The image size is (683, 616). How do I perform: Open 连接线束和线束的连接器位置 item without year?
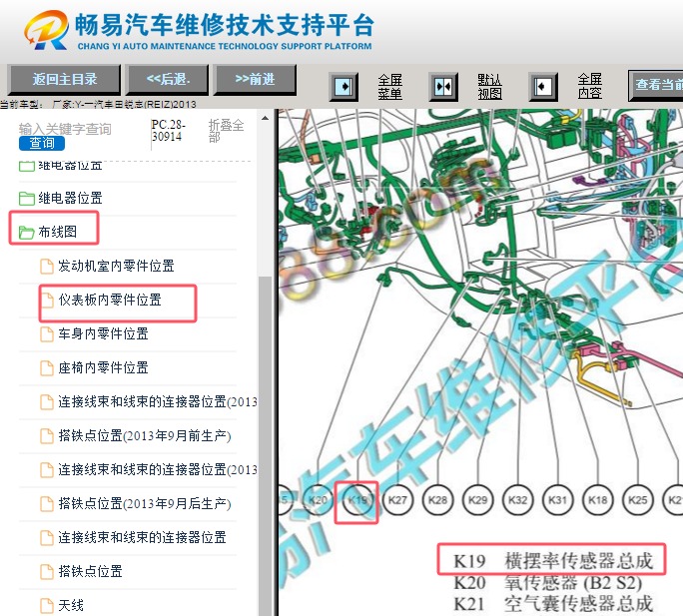143,537
